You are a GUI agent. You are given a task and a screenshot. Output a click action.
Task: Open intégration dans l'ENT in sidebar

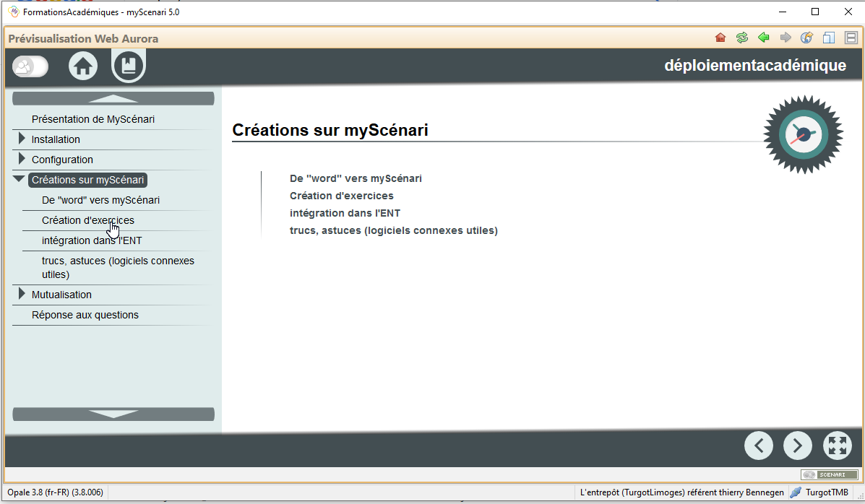92,241
